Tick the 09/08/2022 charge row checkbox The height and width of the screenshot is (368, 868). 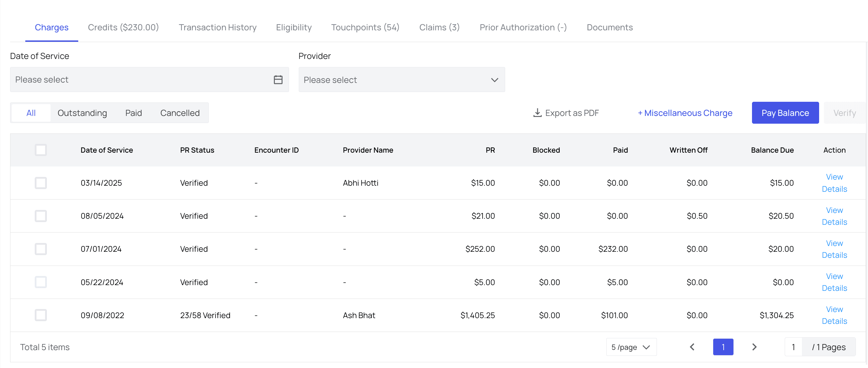[x=41, y=315]
